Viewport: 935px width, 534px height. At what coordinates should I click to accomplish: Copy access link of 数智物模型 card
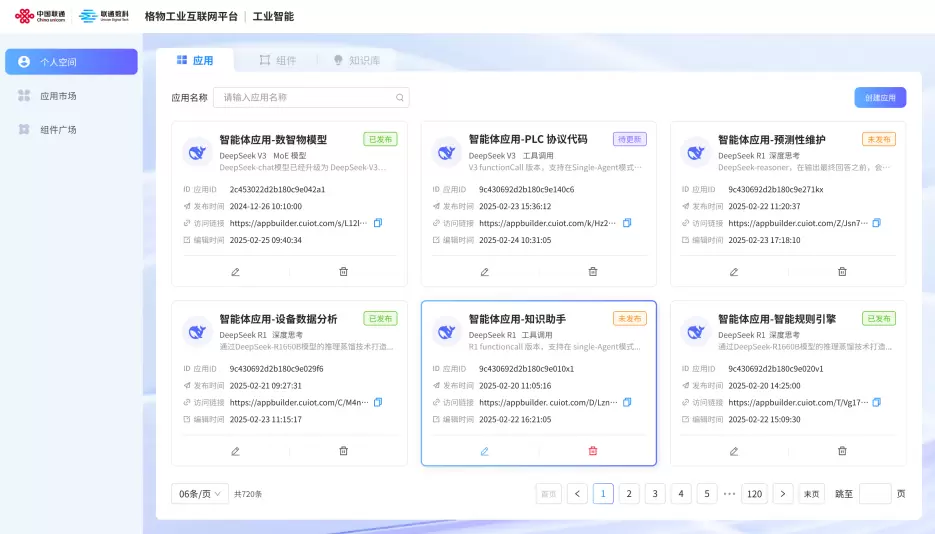(378, 223)
